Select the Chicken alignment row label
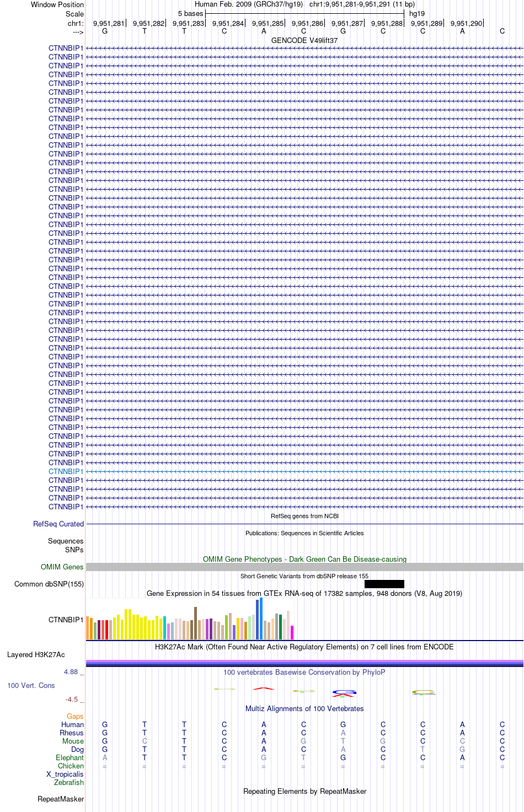This screenshot has height=812, width=524. point(71,766)
